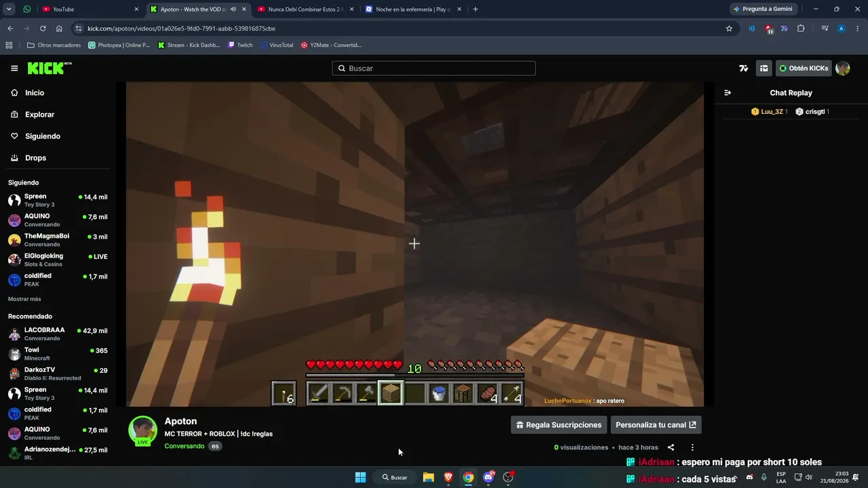Open the Stream - Kick Dashboard bookmark
Image resolution: width=868 pixels, height=488 pixels.
click(189, 45)
